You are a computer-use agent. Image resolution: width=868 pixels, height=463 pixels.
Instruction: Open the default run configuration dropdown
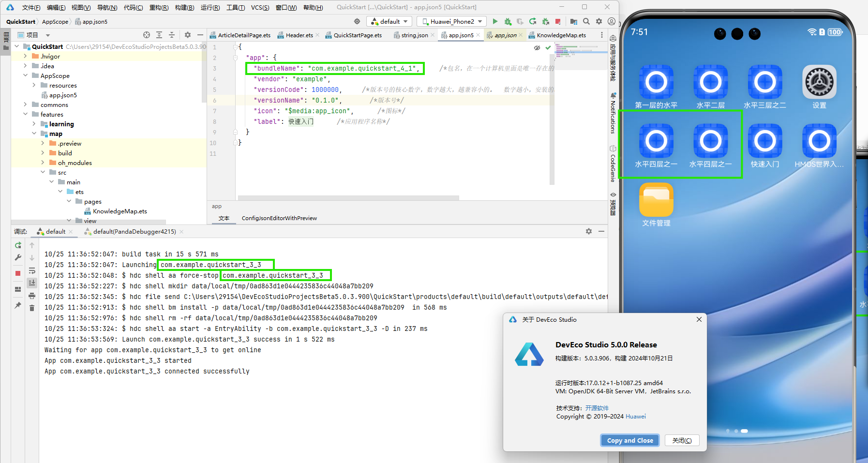(x=389, y=21)
